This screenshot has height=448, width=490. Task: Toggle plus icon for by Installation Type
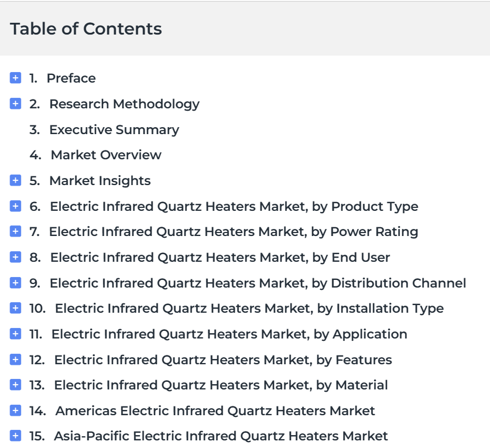pyautogui.click(x=15, y=308)
